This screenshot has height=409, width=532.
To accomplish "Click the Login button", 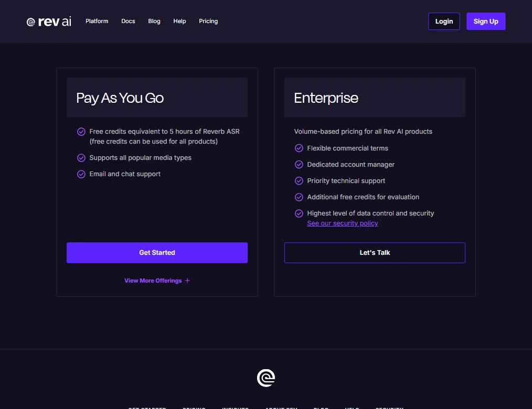I will [444, 21].
